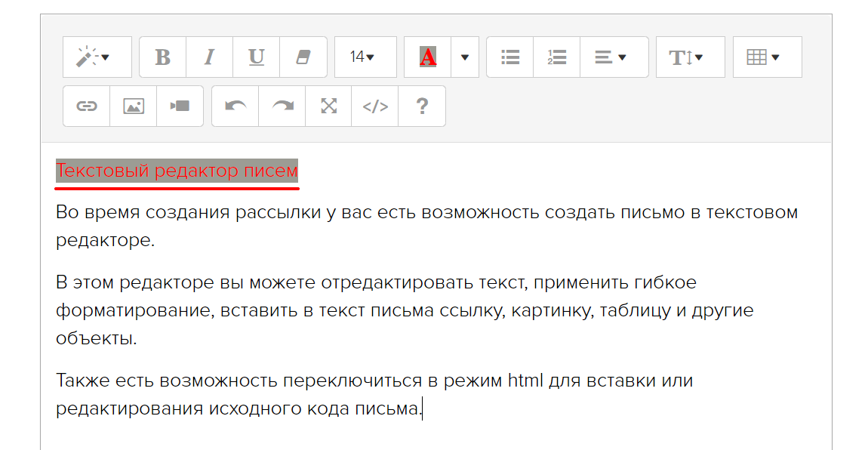
Task: Undo the last edit
Action: (x=235, y=106)
